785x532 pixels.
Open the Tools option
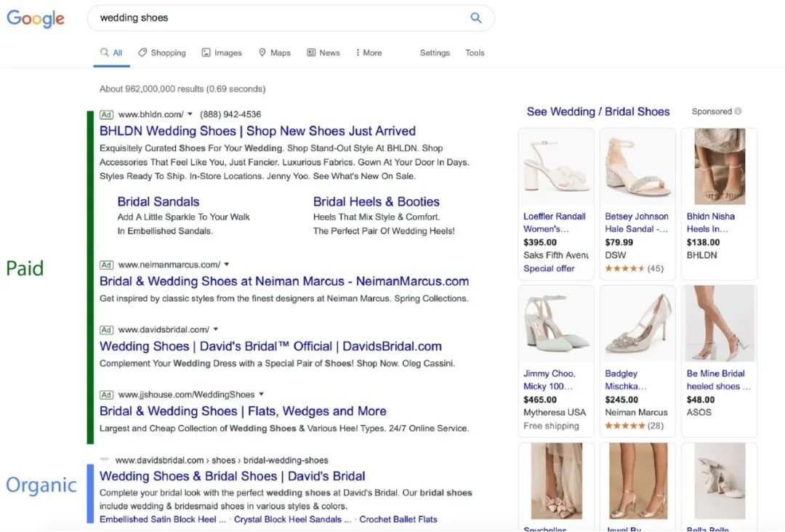click(x=475, y=53)
